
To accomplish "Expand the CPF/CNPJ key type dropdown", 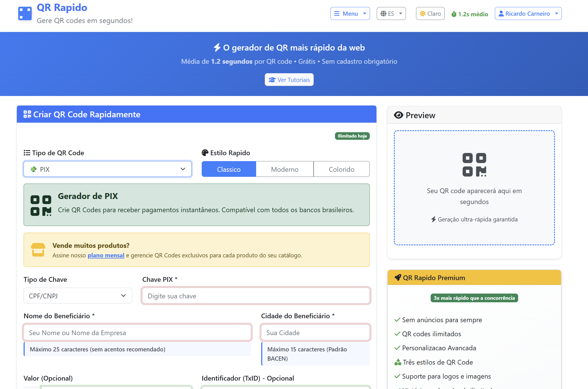I will (x=78, y=296).
